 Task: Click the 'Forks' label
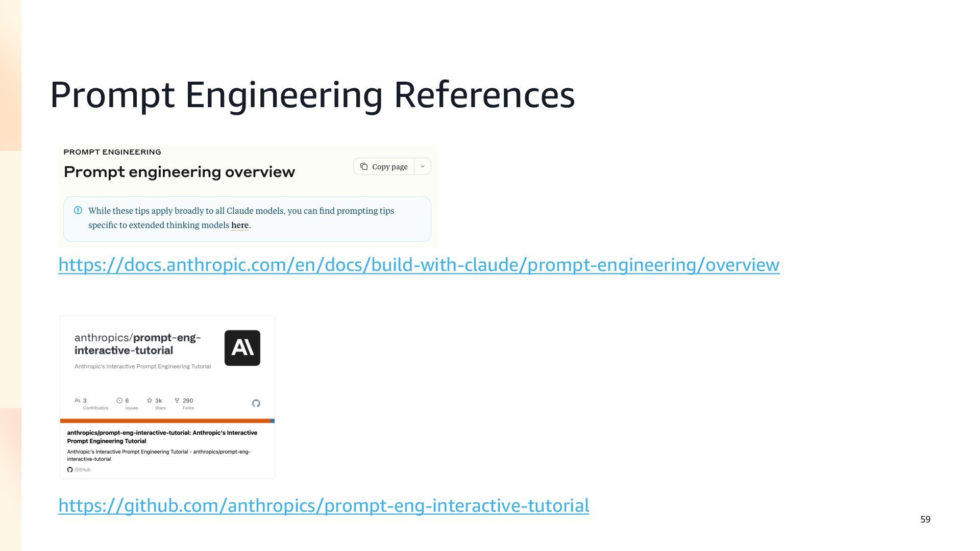point(188,408)
